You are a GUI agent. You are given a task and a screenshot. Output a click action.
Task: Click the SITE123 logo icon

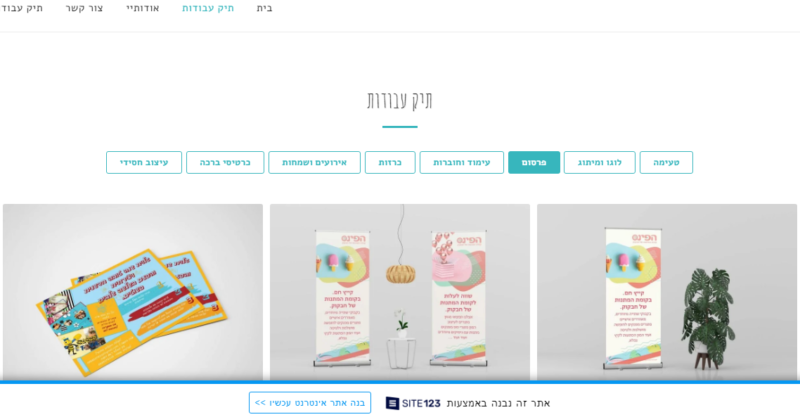click(392, 403)
